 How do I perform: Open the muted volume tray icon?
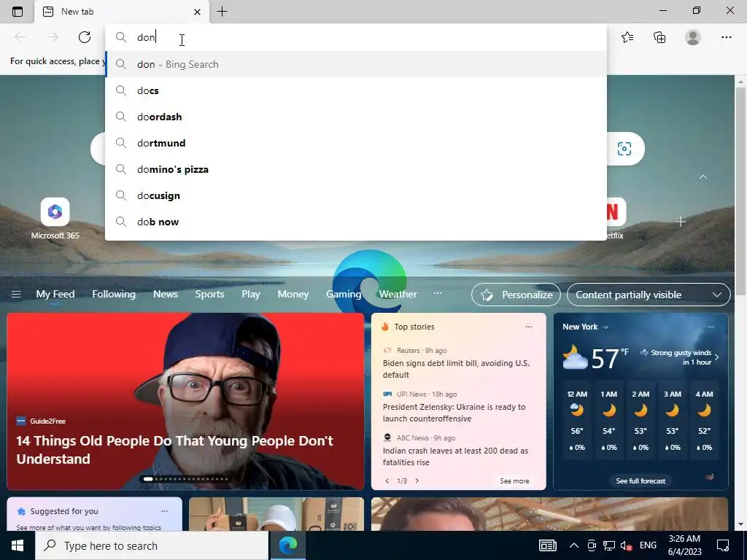pyautogui.click(x=627, y=545)
